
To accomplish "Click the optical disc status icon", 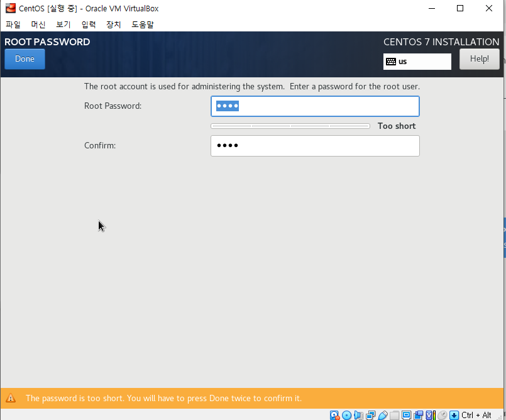I will (346, 415).
